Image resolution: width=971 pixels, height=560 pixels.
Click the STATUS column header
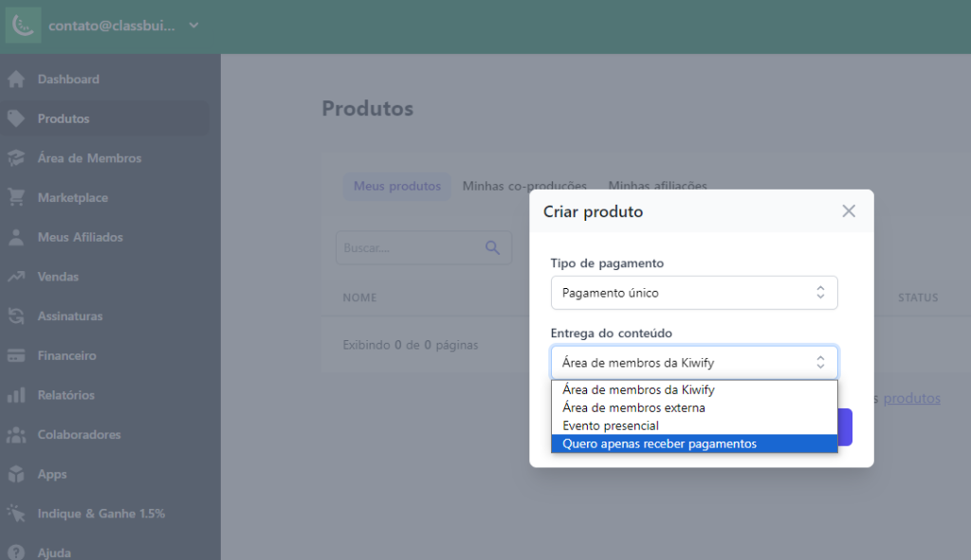point(918,298)
